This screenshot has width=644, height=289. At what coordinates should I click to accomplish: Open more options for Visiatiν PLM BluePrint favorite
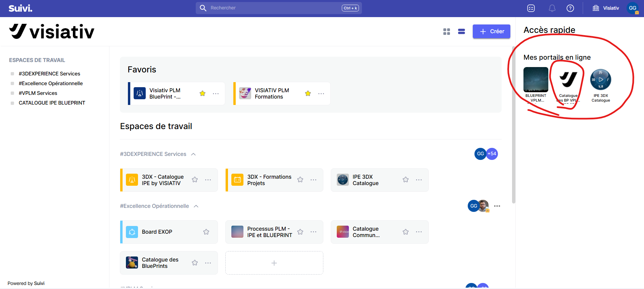pos(216,94)
